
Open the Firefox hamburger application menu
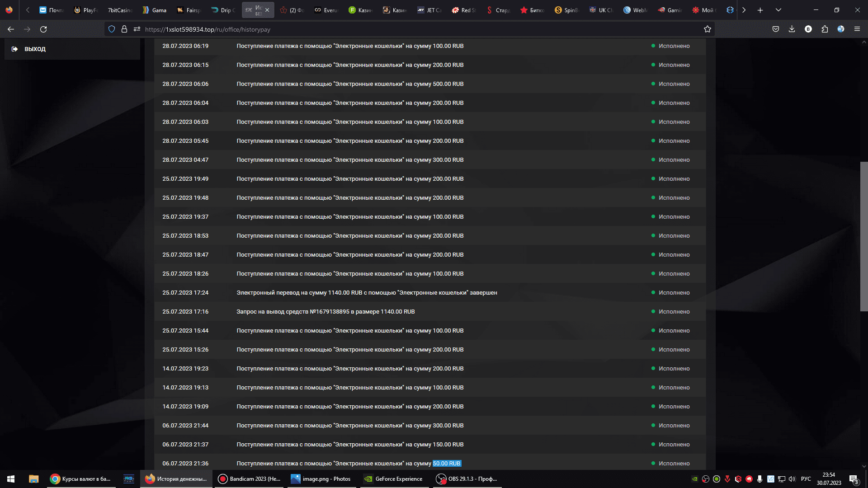tap(857, 29)
